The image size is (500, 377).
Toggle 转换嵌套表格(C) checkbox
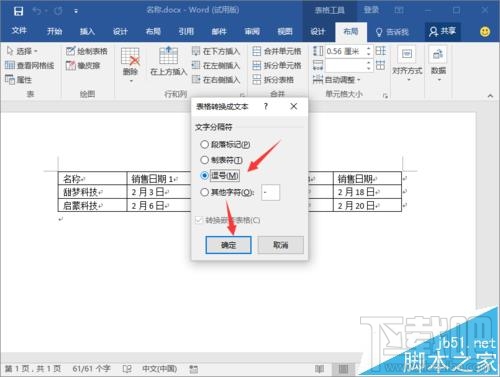[228, 220]
